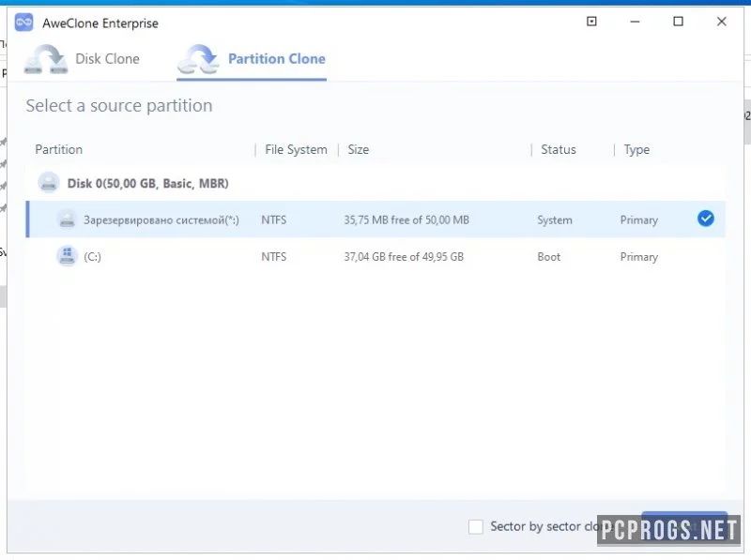Click 37,04 GB free of 49,95 GB
This screenshot has height=560, width=751.
(x=404, y=256)
